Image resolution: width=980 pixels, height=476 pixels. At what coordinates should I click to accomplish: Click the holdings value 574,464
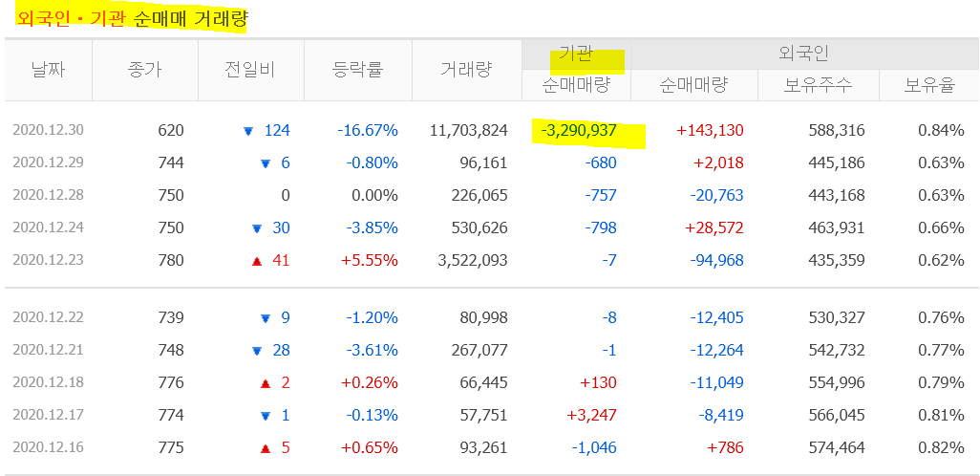838,448
